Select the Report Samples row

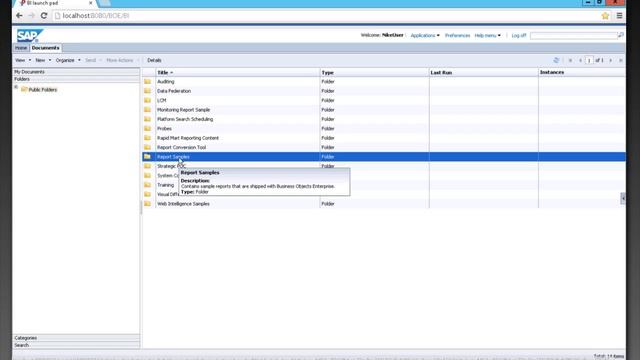pyautogui.click(x=384, y=157)
